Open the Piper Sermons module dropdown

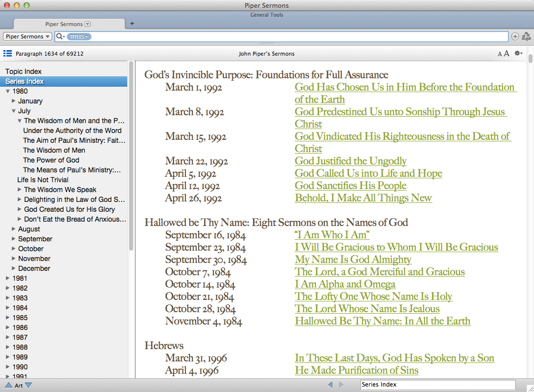point(27,36)
